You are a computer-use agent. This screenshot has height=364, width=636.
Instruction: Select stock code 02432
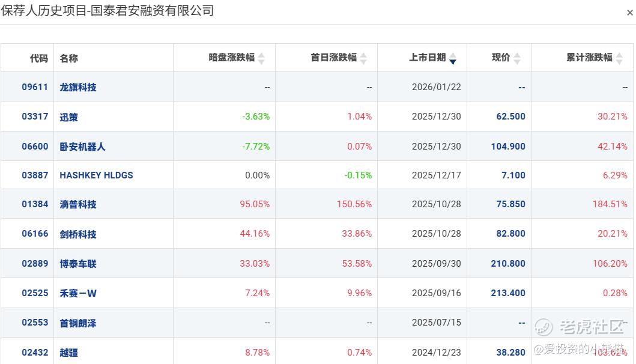[35, 352]
